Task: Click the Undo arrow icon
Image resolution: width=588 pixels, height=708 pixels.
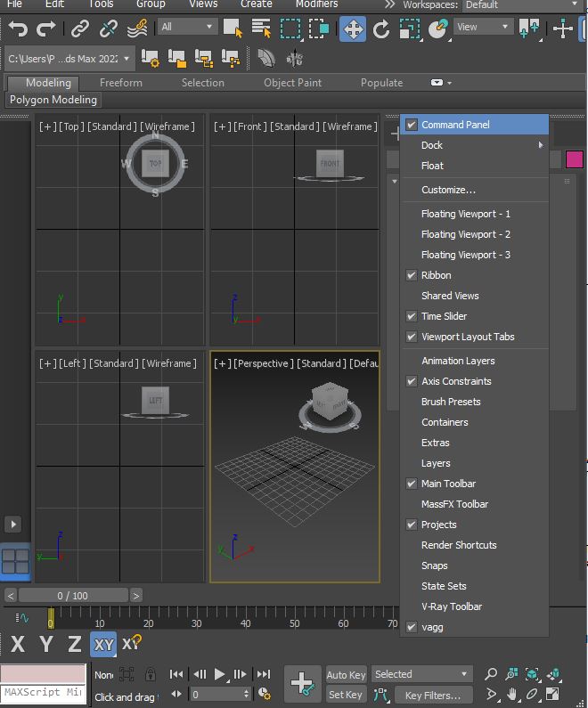Action: pos(18,28)
